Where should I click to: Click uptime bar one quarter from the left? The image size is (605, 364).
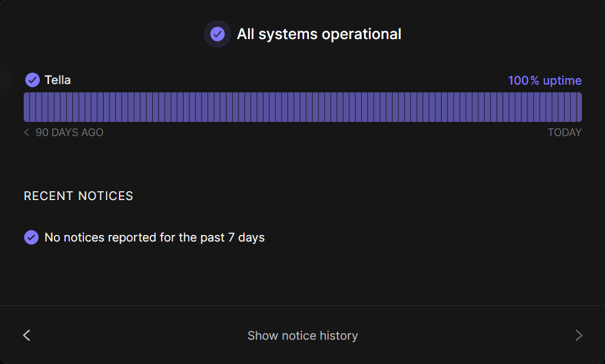162,107
